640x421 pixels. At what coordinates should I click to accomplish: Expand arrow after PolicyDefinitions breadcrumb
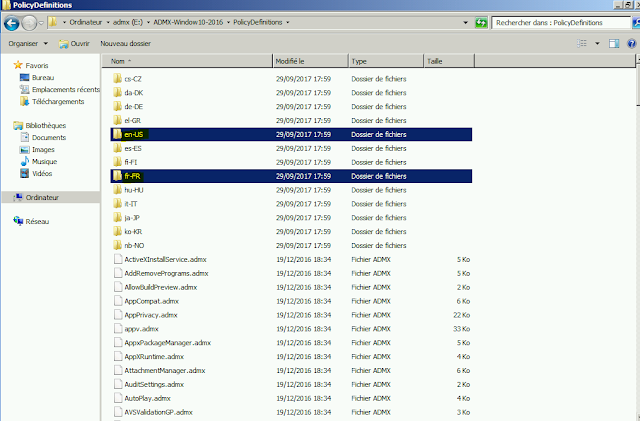click(287, 22)
